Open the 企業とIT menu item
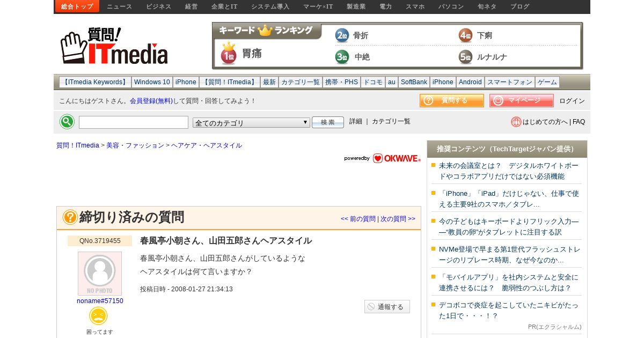Image resolution: width=644 pixels, height=338 pixels. coord(224,6)
